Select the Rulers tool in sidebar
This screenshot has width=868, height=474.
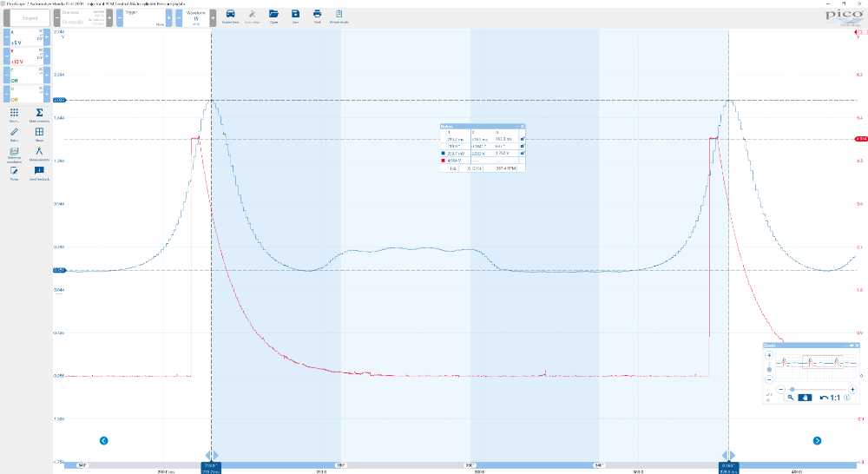tap(14, 134)
